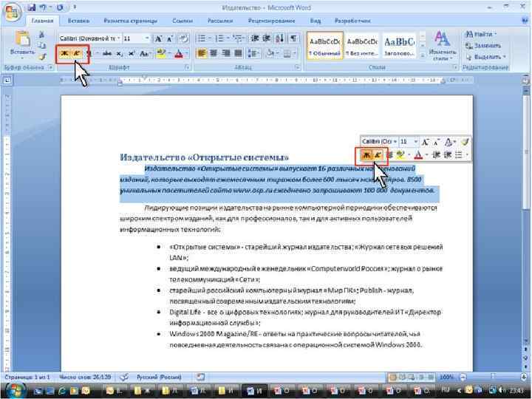Screen dimensions: 532x399
Task: Toggle superscript formatting in the ribbon
Action: click(x=132, y=53)
